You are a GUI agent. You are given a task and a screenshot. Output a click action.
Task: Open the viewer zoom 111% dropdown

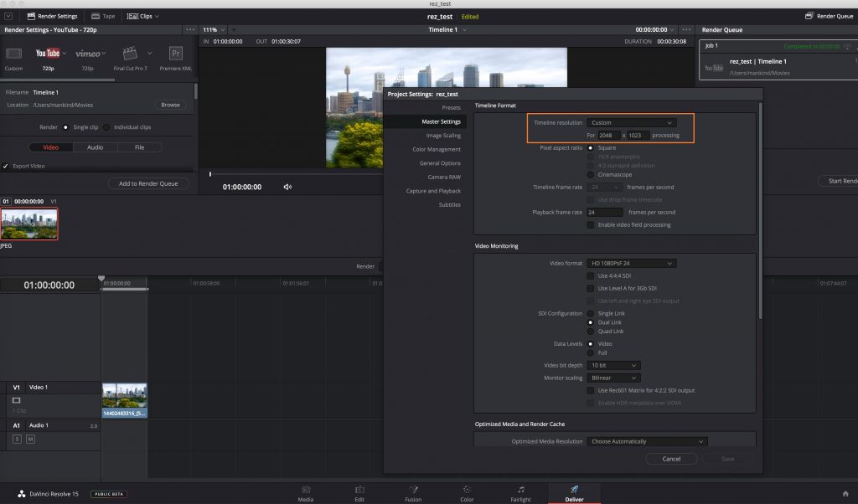[x=214, y=30]
